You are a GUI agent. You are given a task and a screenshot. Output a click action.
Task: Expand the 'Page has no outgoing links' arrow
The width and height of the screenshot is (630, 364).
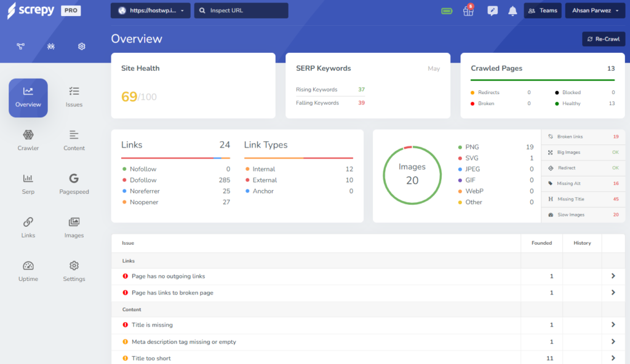[x=613, y=276]
